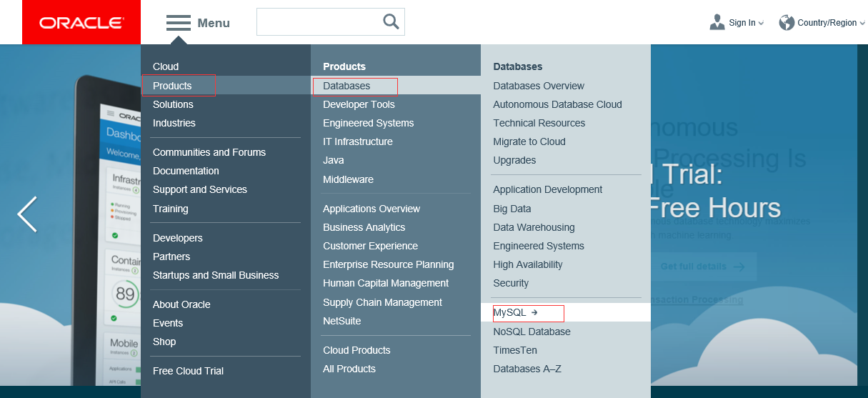Viewport: 868px width, 398px height.
Task: Click the search magnifier icon
Action: tap(391, 22)
